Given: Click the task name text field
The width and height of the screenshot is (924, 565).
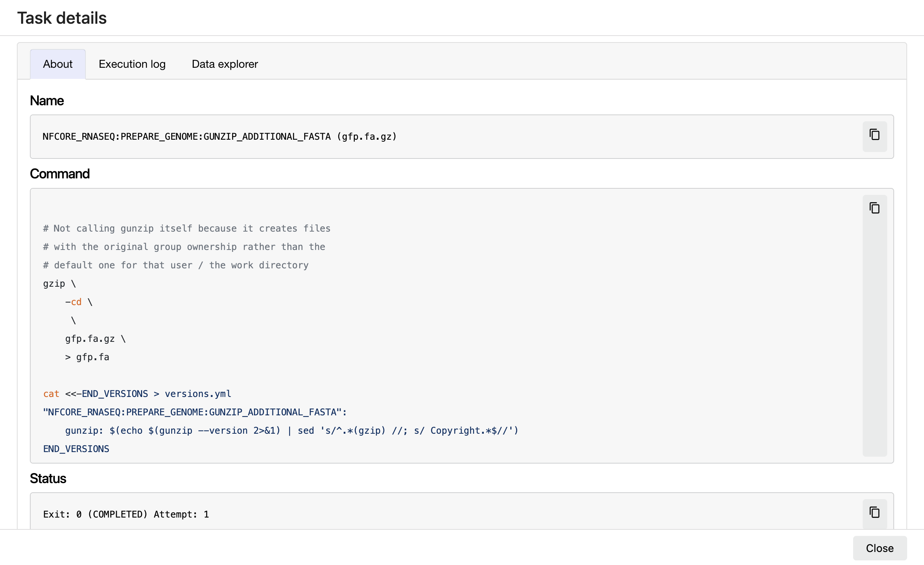Looking at the screenshot, I should 220,137.
